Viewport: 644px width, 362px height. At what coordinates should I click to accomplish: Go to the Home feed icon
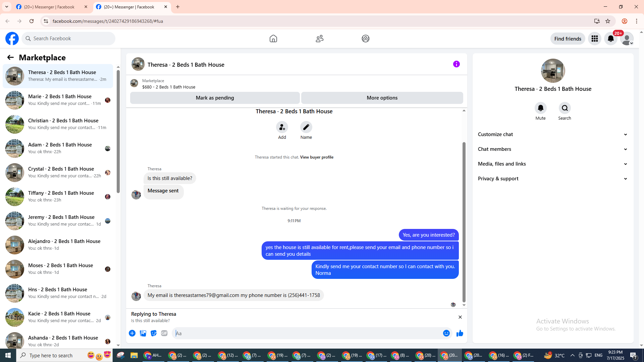273,39
